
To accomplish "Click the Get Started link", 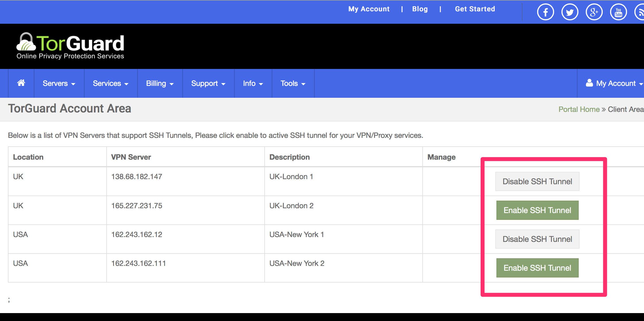I will pyautogui.click(x=475, y=9).
